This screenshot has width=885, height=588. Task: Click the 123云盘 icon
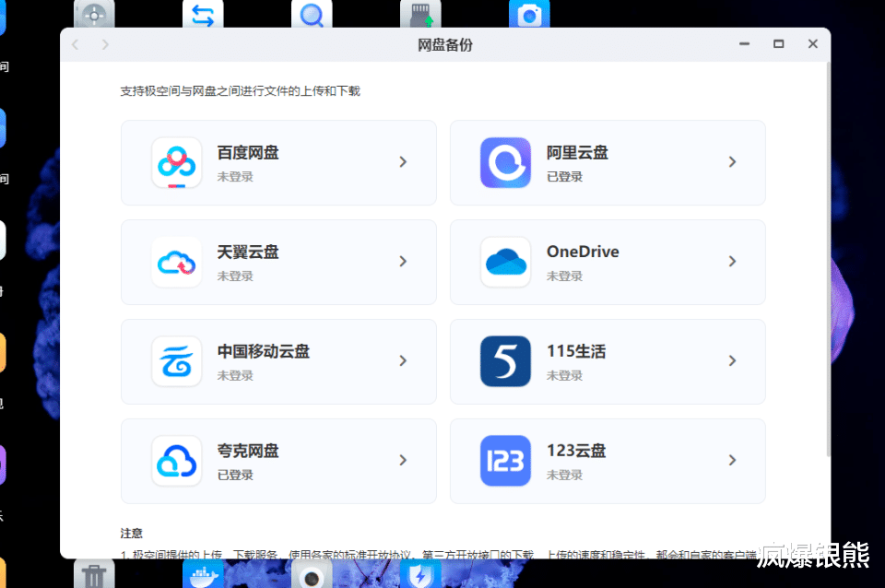pyautogui.click(x=505, y=461)
